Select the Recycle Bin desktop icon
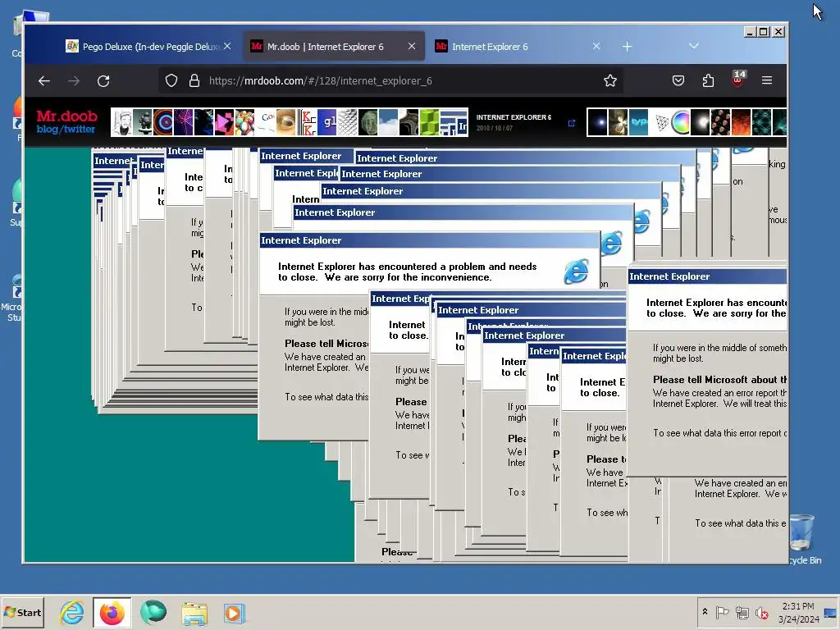Viewport: 840px width, 630px height. click(802, 539)
